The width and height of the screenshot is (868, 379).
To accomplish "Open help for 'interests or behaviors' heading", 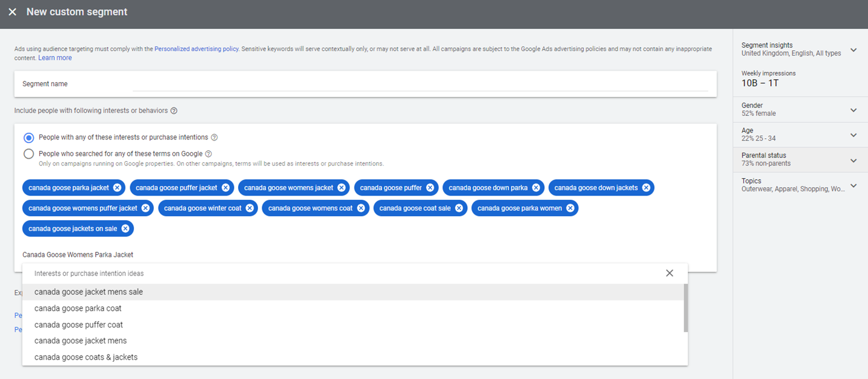I will [174, 111].
